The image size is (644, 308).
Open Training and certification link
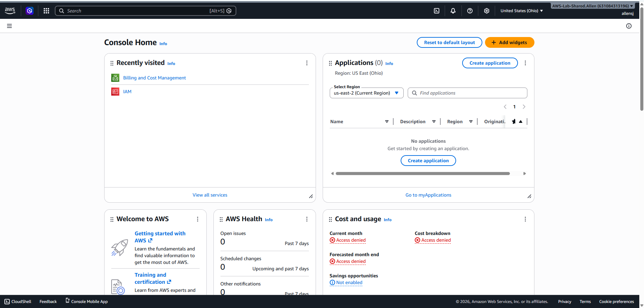(153, 278)
